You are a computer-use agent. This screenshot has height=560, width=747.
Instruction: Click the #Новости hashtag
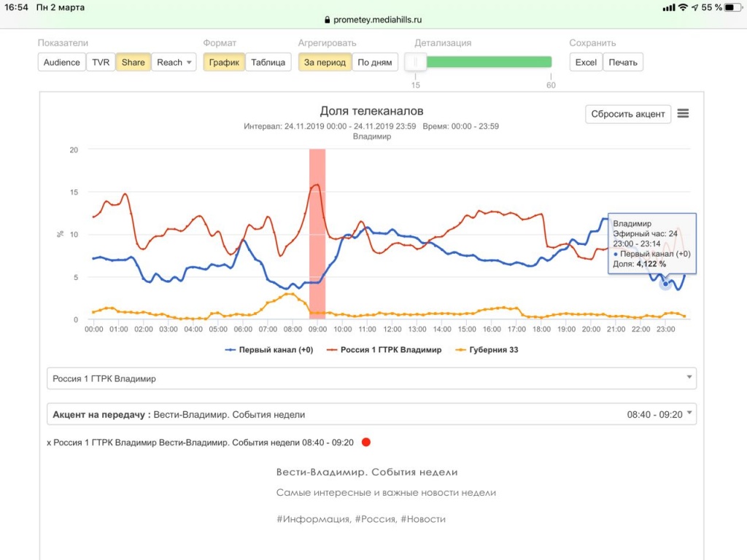point(423,519)
